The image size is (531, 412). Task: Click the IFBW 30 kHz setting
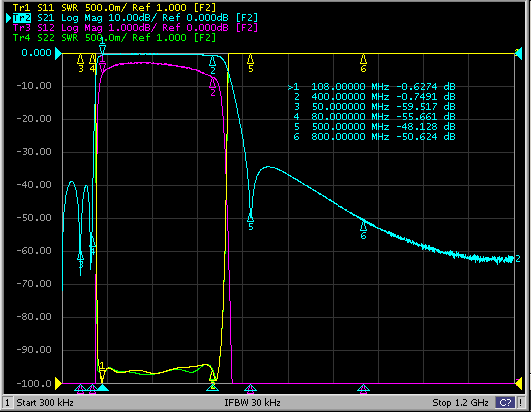[252, 403]
